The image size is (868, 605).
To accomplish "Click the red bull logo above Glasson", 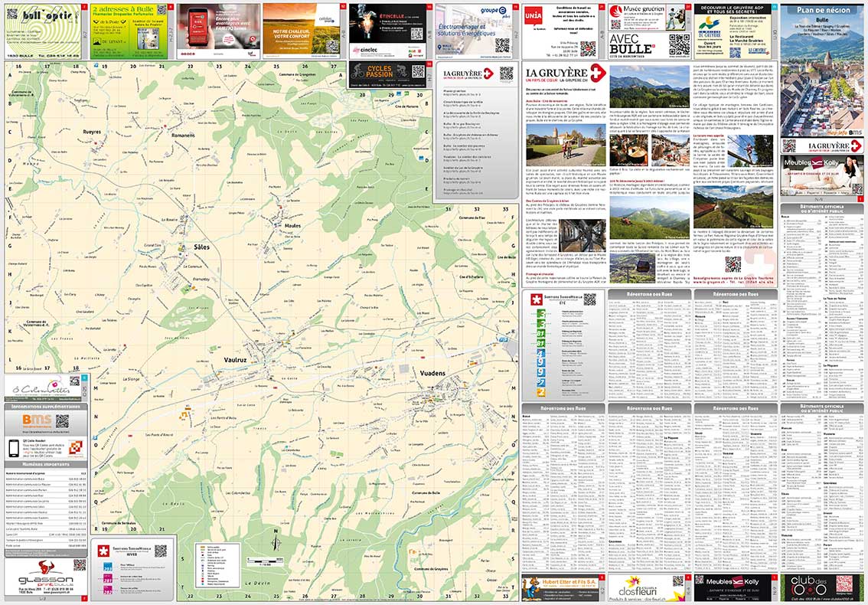I will point(47,567).
